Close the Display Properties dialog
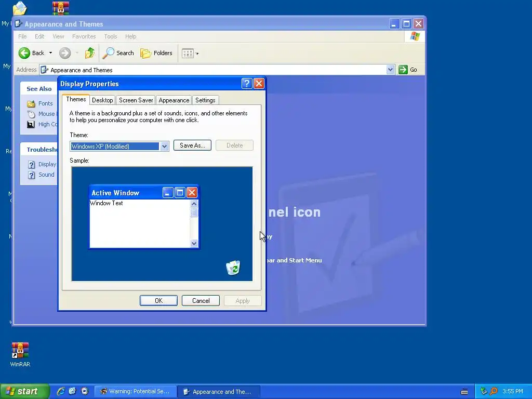Screen dimensions: 532x399 pos(259,84)
